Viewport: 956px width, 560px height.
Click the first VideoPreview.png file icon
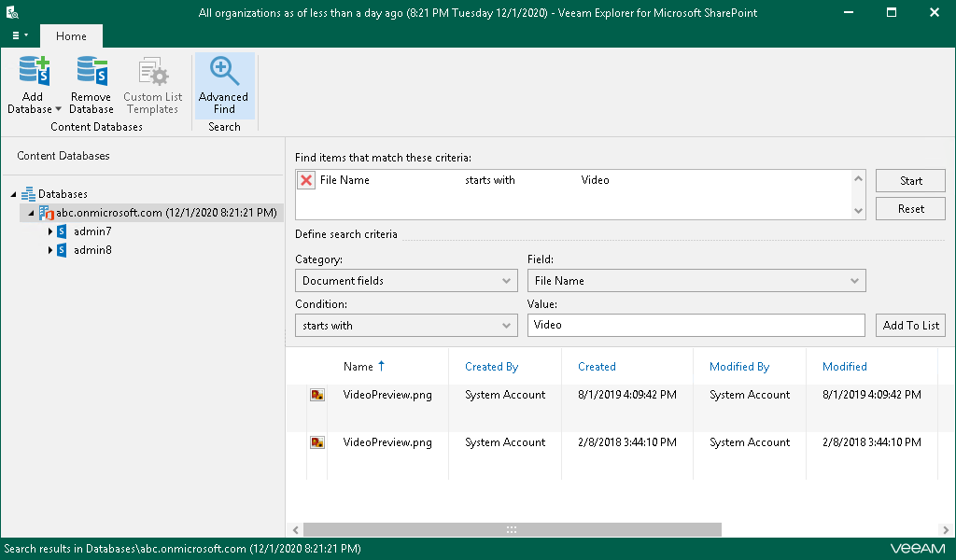tap(317, 396)
